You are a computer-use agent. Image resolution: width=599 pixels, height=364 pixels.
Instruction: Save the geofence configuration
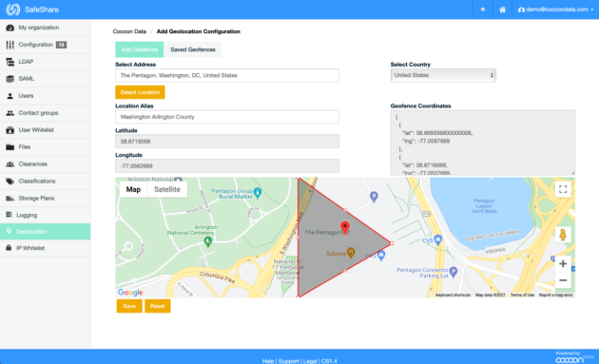click(129, 306)
